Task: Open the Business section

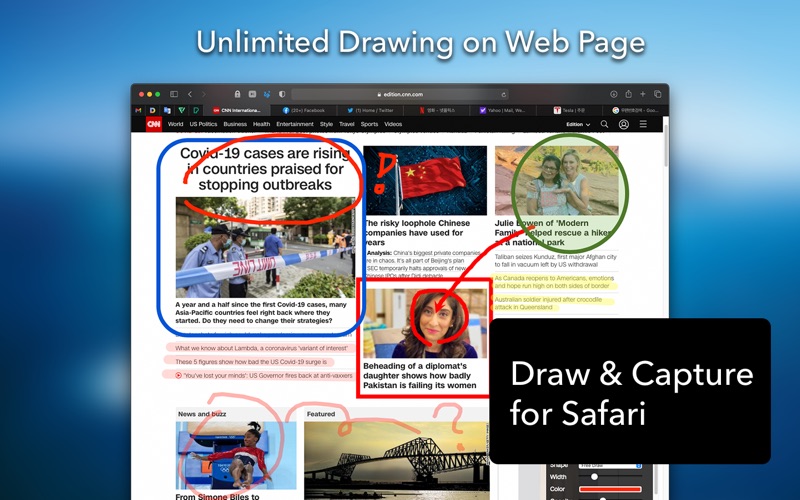Action: (x=235, y=124)
